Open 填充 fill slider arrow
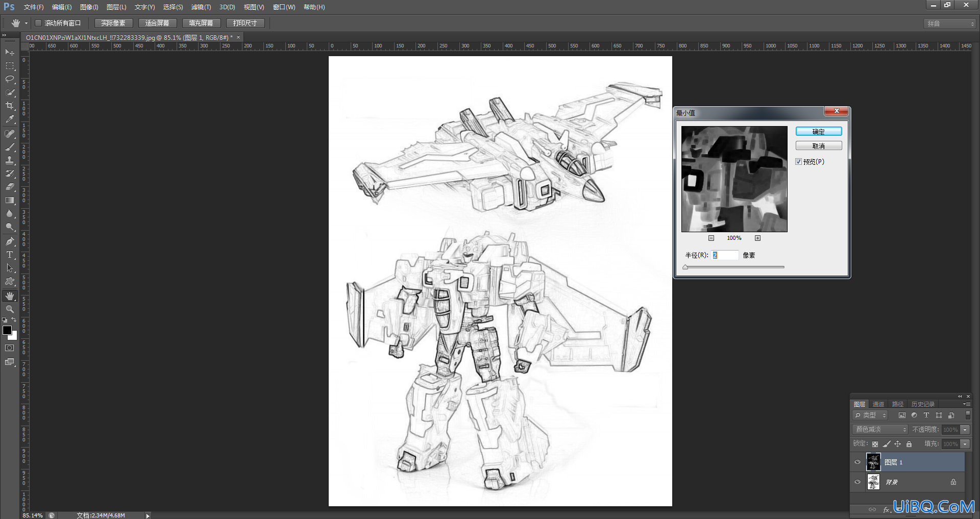The image size is (980, 519). [x=965, y=444]
